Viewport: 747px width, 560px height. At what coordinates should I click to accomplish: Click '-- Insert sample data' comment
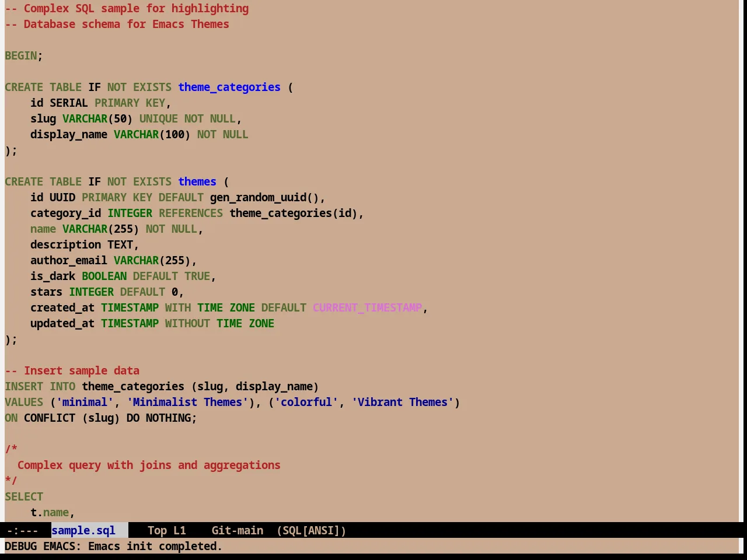72,370
